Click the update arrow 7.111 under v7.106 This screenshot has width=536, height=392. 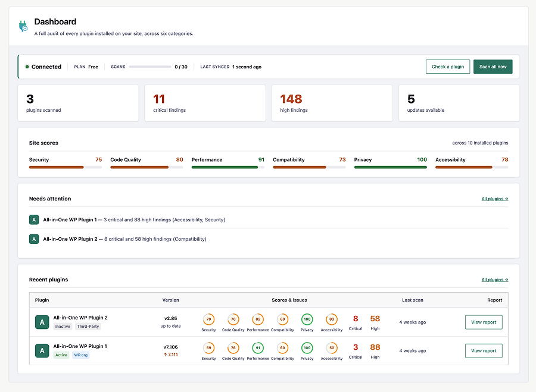pos(170,355)
